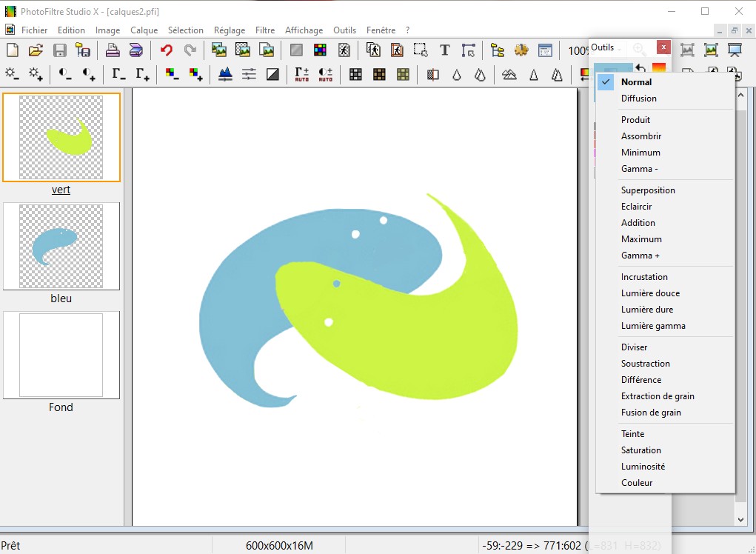The image size is (756, 554).
Task: Click the black-and-white diagonal square icon
Action: 272,74
